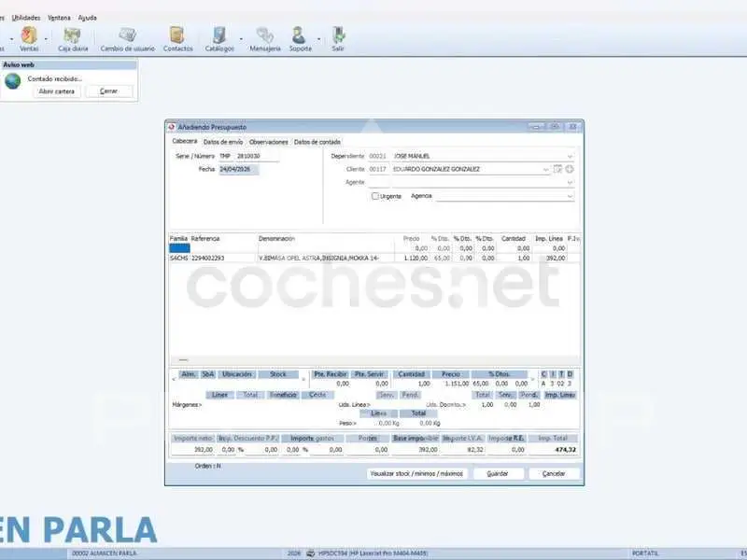
Task: Switch to the Observaciones tab
Action: (269, 142)
